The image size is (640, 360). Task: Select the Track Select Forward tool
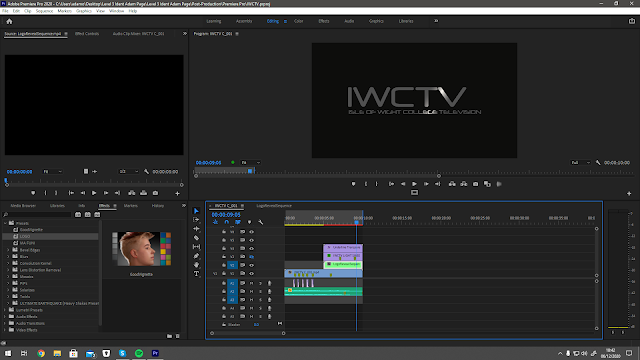tap(196, 220)
